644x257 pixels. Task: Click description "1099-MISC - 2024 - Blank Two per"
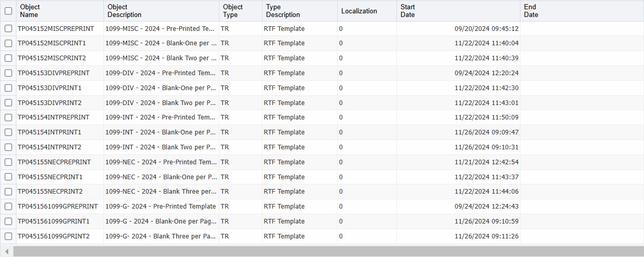coord(161,58)
